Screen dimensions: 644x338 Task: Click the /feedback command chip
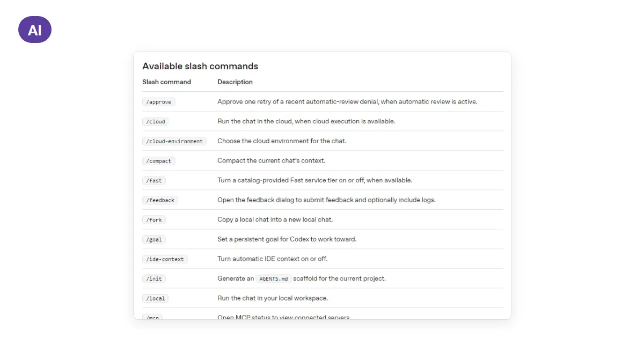coord(160,200)
